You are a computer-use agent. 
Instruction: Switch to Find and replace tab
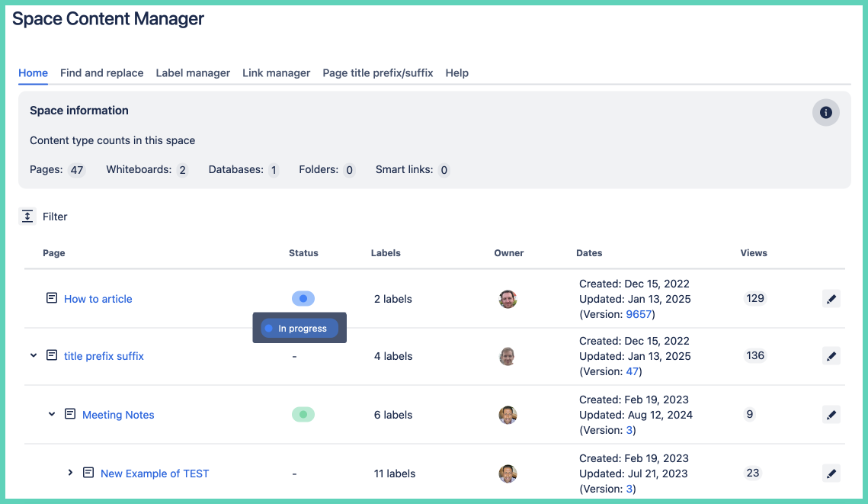pos(102,73)
